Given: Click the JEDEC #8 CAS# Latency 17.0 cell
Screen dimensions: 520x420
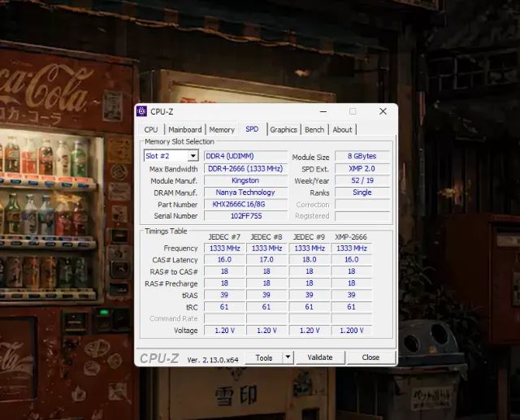Looking at the screenshot, I should tap(266, 260).
